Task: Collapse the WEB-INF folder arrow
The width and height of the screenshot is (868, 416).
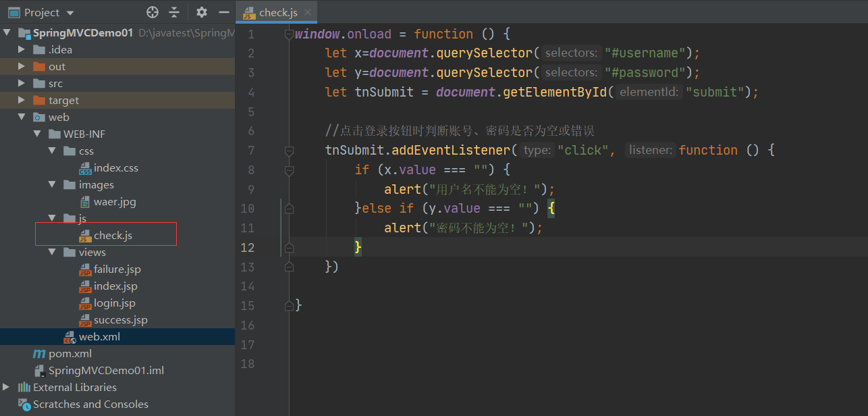Action: click(37, 134)
